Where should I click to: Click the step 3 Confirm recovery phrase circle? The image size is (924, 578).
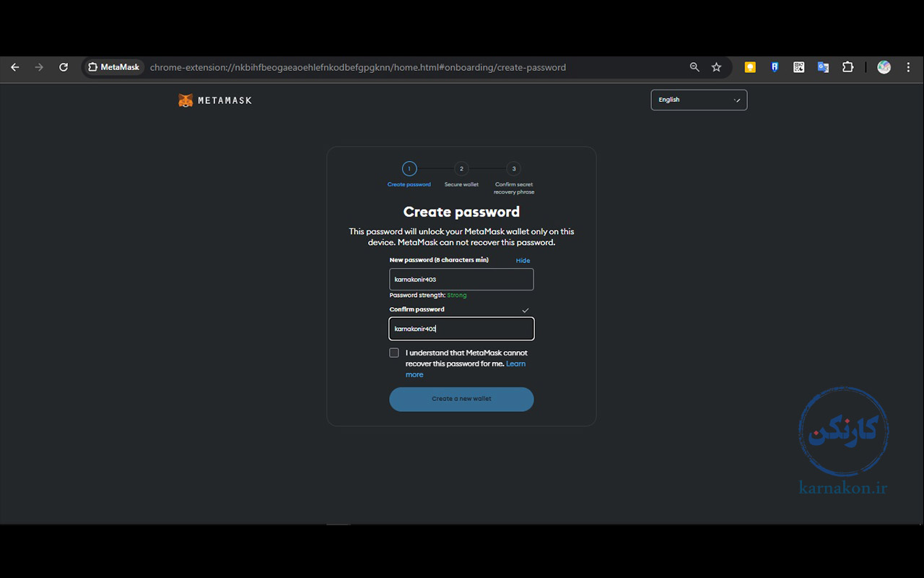(513, 169)
